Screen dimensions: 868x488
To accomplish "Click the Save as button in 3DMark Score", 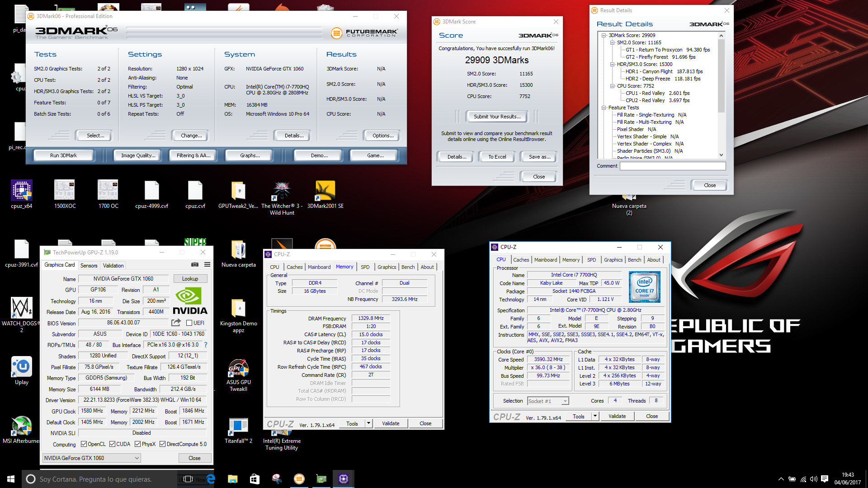I will (539, 157).
